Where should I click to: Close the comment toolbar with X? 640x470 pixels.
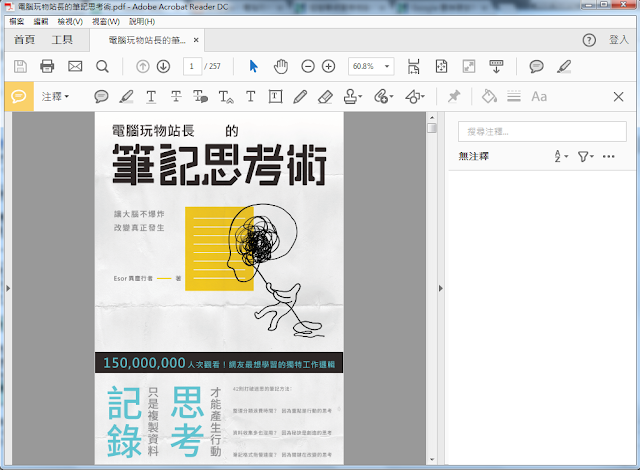click(x=618, y=97)
